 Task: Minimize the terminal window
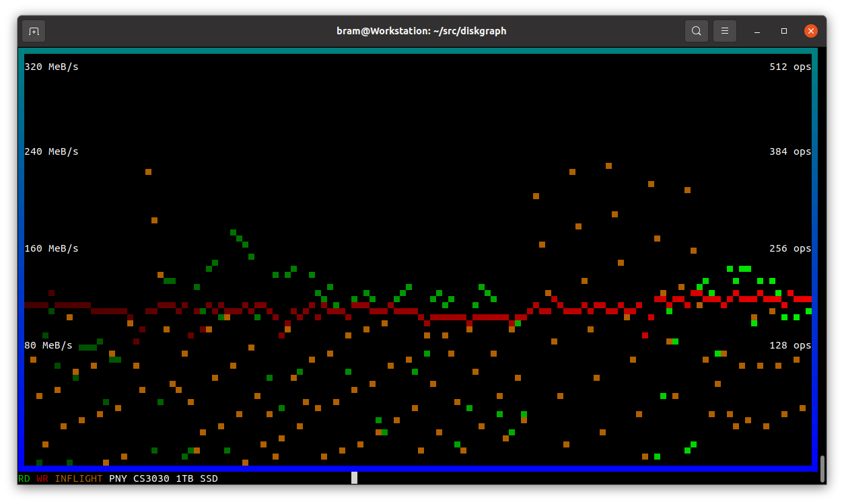coord(757,31)
